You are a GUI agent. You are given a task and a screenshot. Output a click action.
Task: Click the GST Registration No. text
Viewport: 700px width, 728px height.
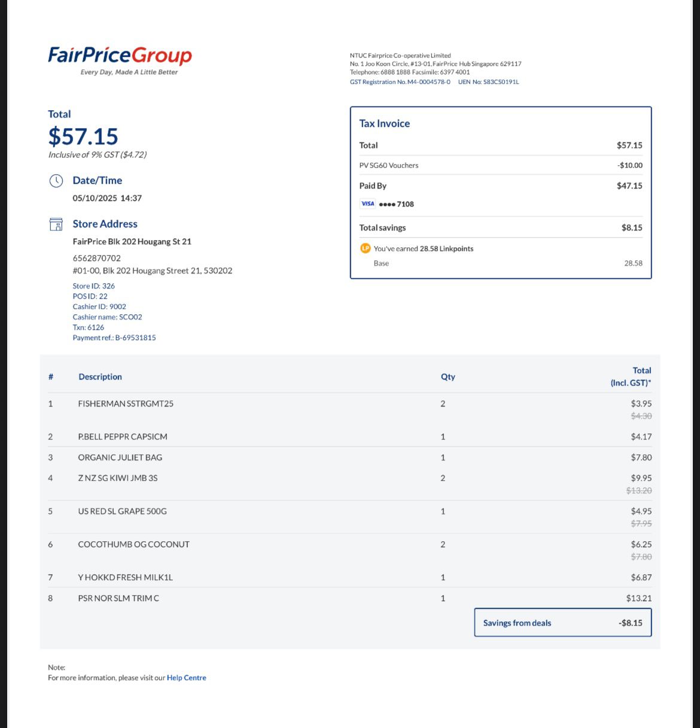pyautogui.click(x=400, y=82)
